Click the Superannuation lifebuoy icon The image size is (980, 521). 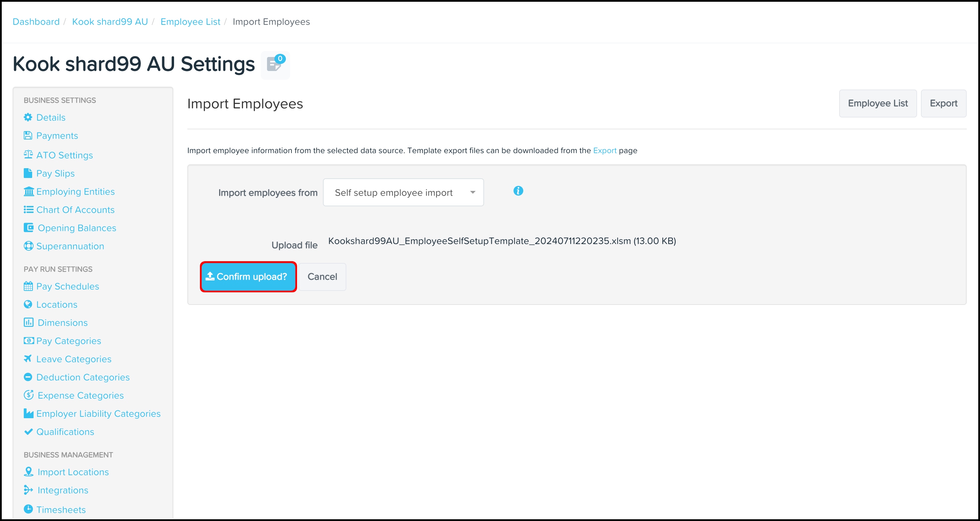click(29, 246)
